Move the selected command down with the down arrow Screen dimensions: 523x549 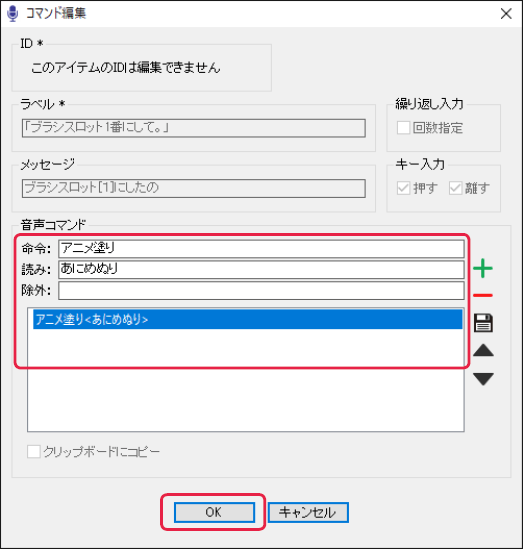483,379
